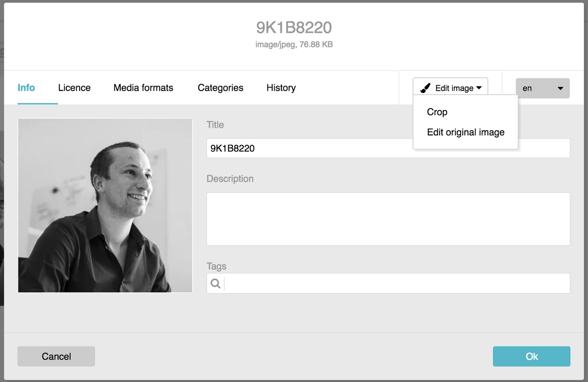Select the Info tab
The height and width of the screenshot is (382, 588).
(26, 87)
